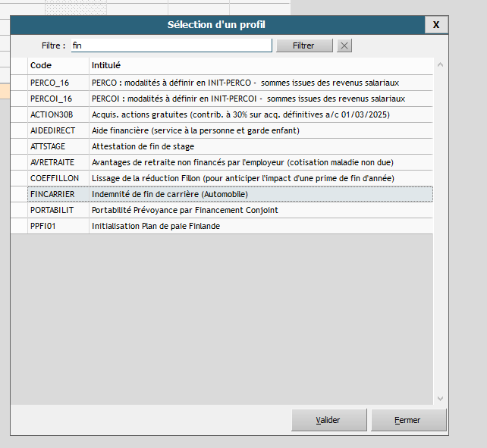The image size is (487, 448).
Task: Click the row selector beside ATTSTAGE
Action: (x=19, y=146)
